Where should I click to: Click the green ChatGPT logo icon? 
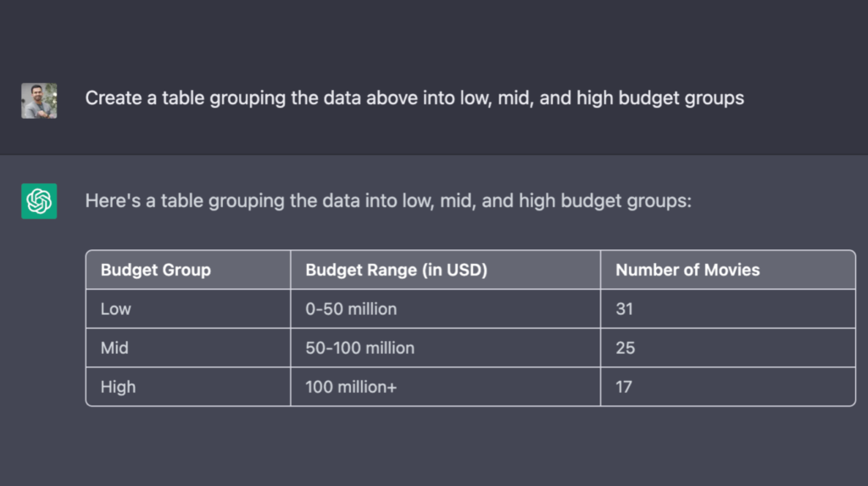pos(39,201)
